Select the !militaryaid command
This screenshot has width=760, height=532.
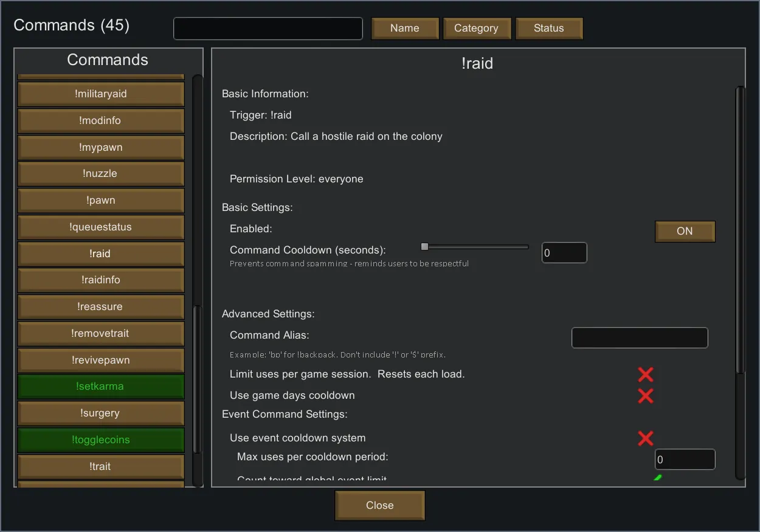point(101,94)
